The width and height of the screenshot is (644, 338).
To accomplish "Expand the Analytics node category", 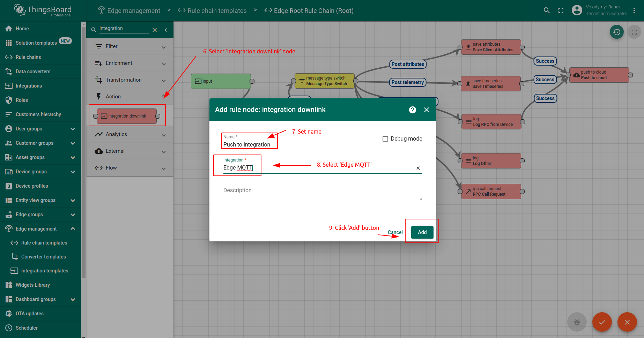I will pyautogui.click(x=130, y=134).
